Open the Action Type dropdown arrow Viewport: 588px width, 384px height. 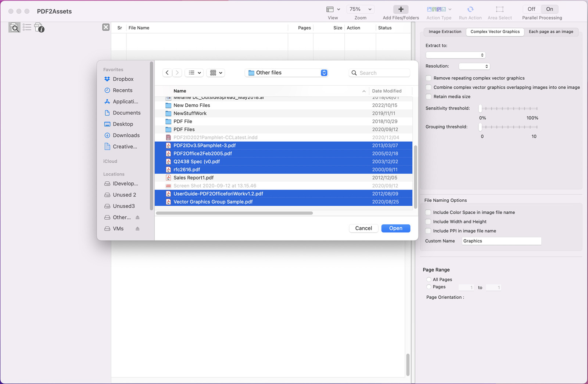point(450,9)
